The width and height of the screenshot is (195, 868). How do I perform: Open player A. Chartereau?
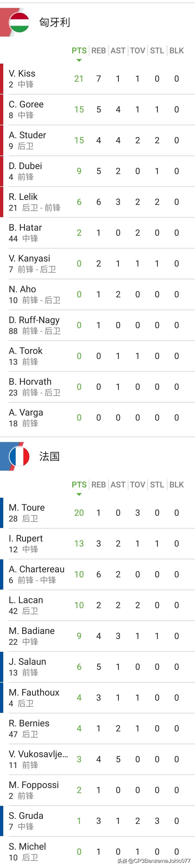(x=36, y=569)
